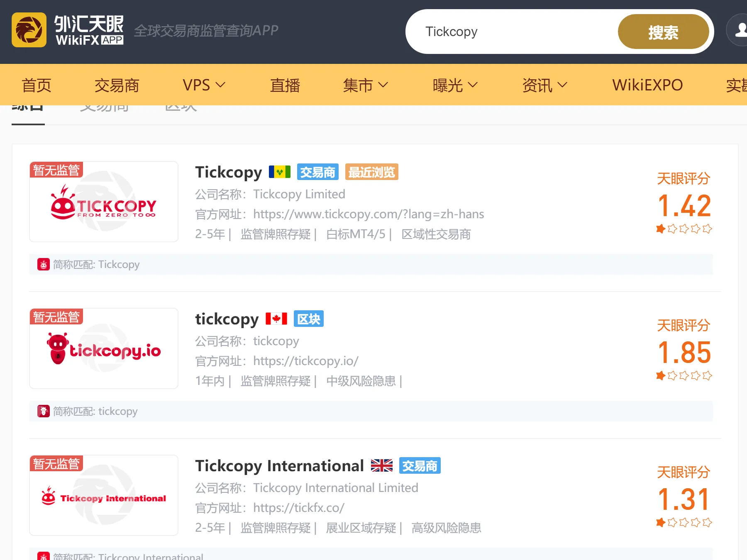Click the star rating under 1.85
Screen dimensions: 747x560
[x=684, y=375]
